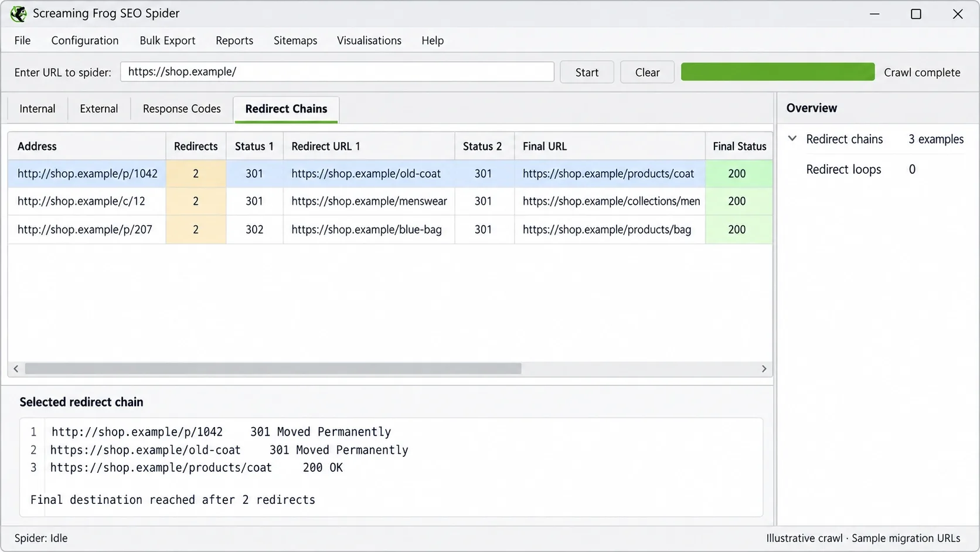
Task: Focus the URL to spider input field
Action: pos(337,72)
